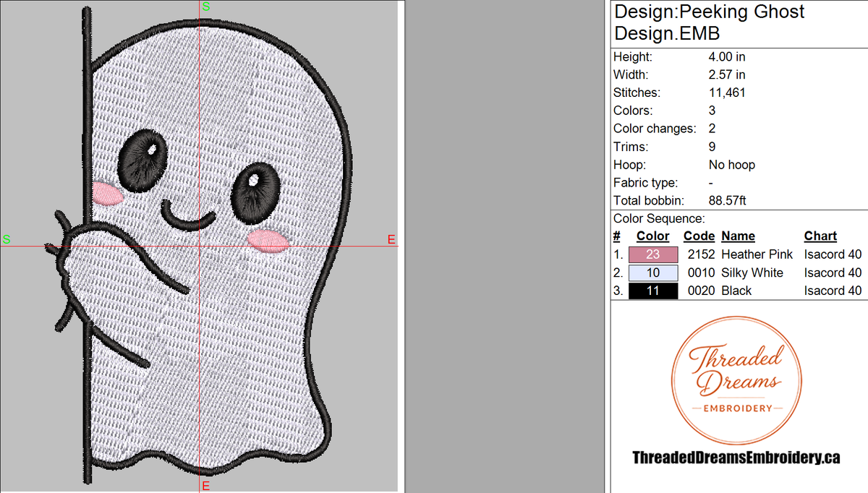Click the ghost's smiling mouth
Screen dimensions: 868x493
click(187, 215)
